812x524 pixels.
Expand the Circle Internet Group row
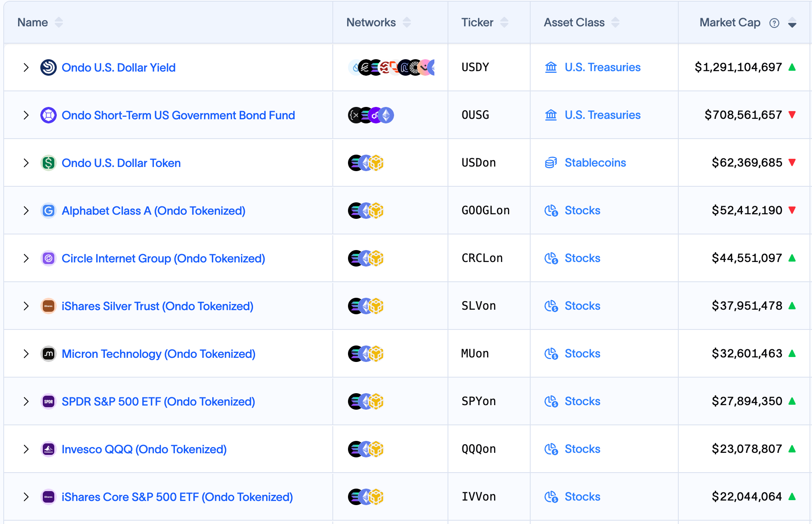coord(26,258)
